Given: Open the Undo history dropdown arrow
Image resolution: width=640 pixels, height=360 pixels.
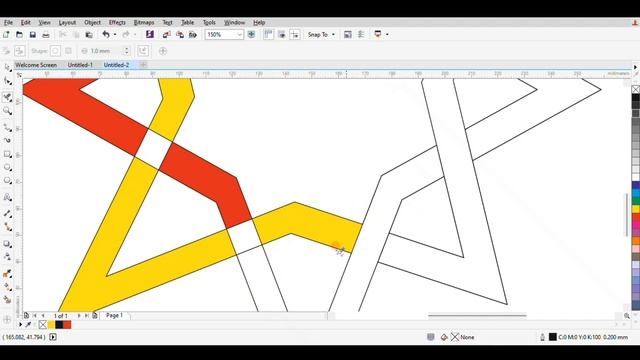Looking at the screenshot, I should pyautogui.click(x=115, y=35).
